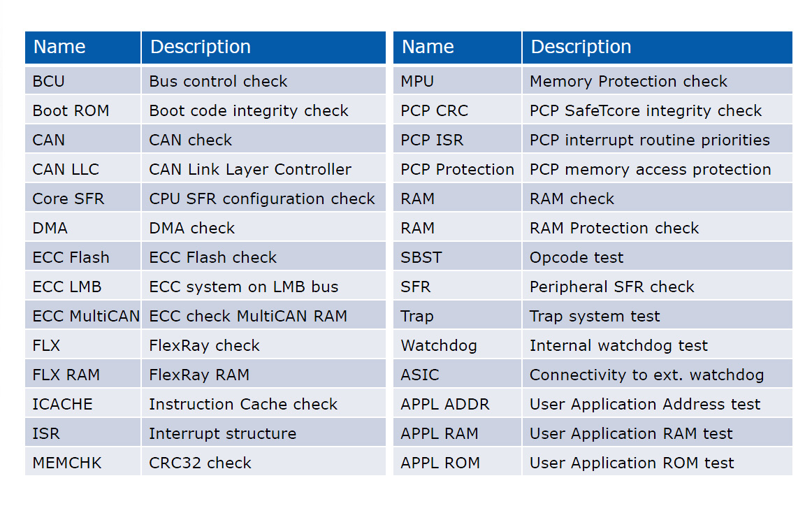Image resolution: width=812 pixels, height=513 pixels.
Task: Select the FlexRay check description cell
Action: coord(204,345)
